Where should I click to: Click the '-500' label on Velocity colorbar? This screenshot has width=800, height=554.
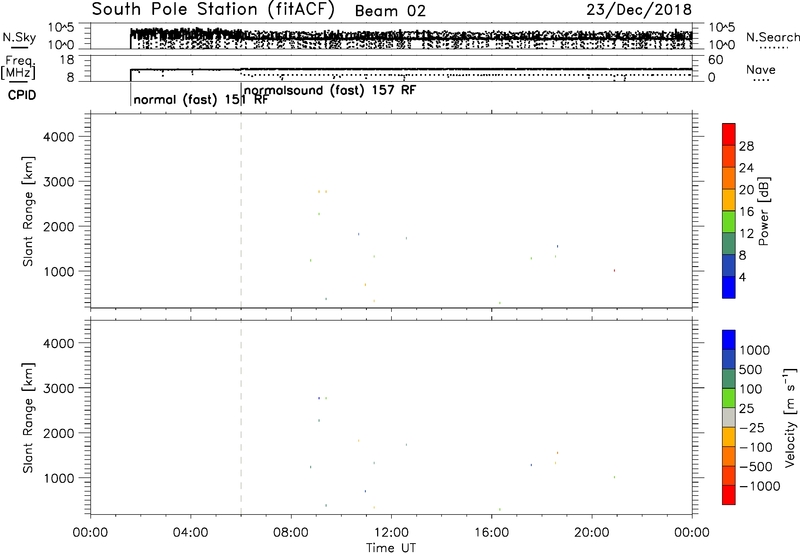(x=755, y=467)
